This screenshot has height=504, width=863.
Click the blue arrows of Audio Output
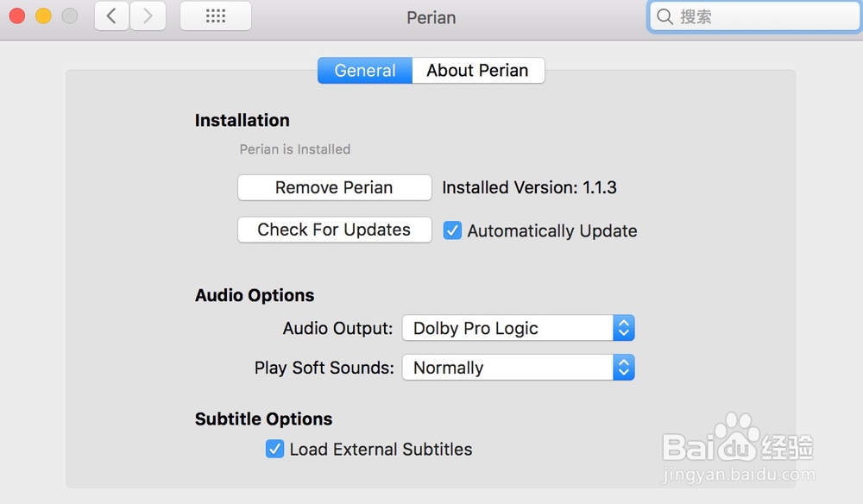point(624,328)
